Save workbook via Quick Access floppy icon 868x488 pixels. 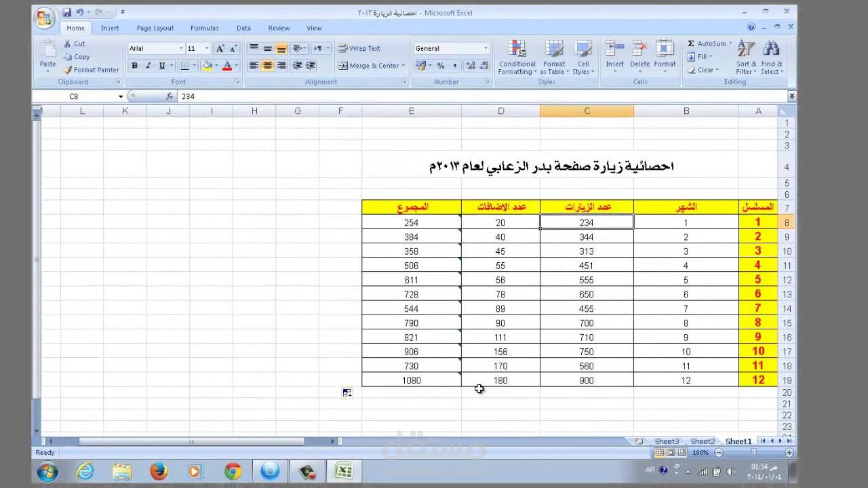tap(66, 12)
